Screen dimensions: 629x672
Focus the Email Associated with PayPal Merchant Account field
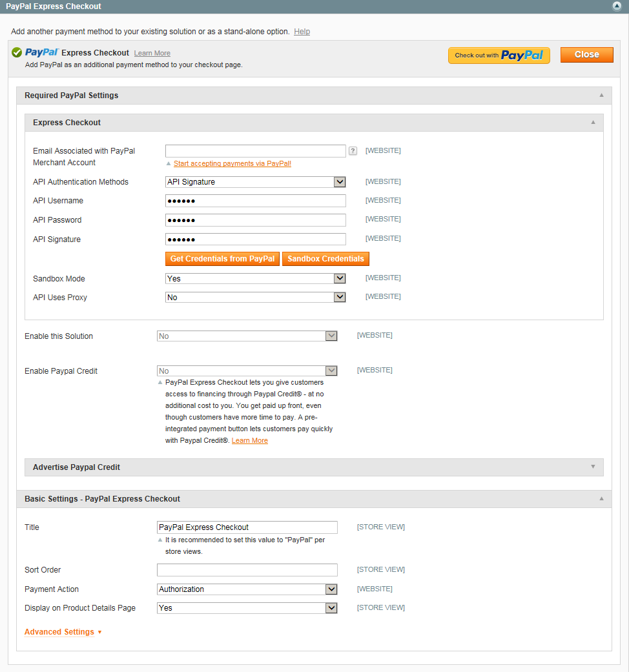[256, 151]
